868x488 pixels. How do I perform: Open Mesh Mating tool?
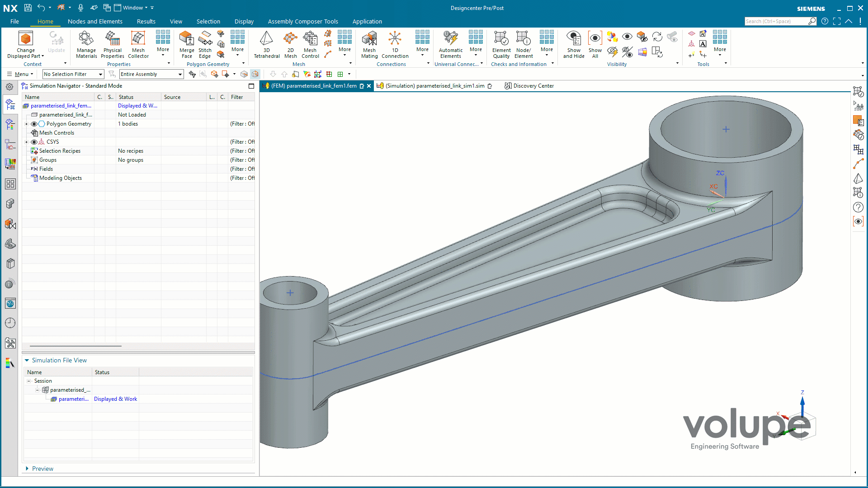(369, 45)
